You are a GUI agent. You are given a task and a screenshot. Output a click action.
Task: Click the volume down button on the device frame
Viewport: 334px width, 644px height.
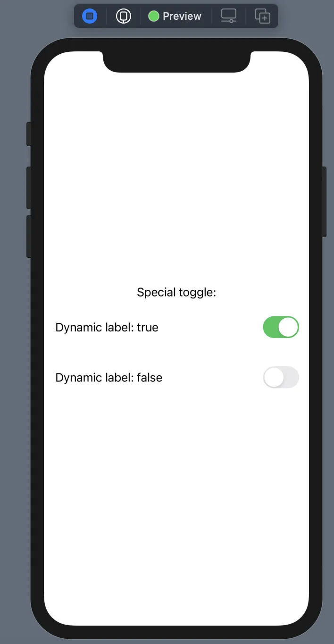pyautogui.click(x=29, y=237)
